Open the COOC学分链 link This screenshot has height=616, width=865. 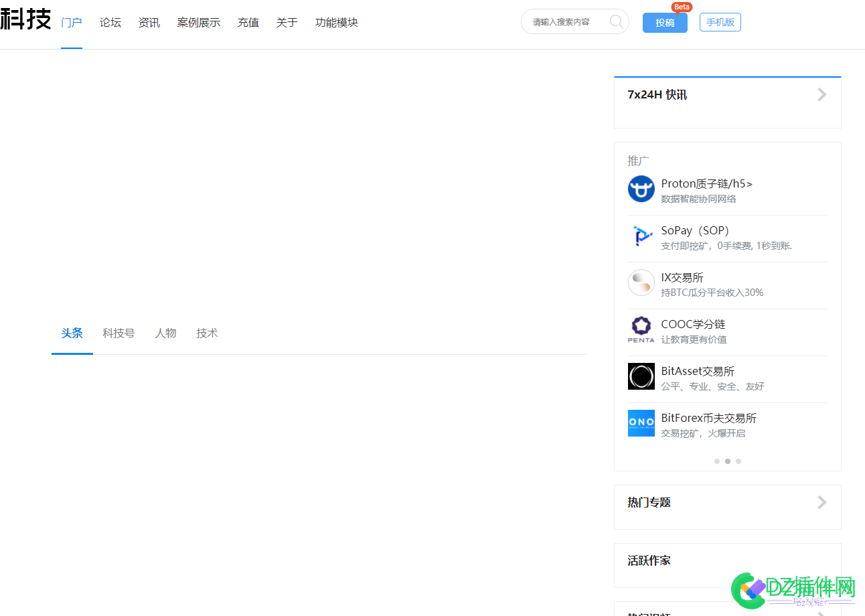[x=693, y=324]
